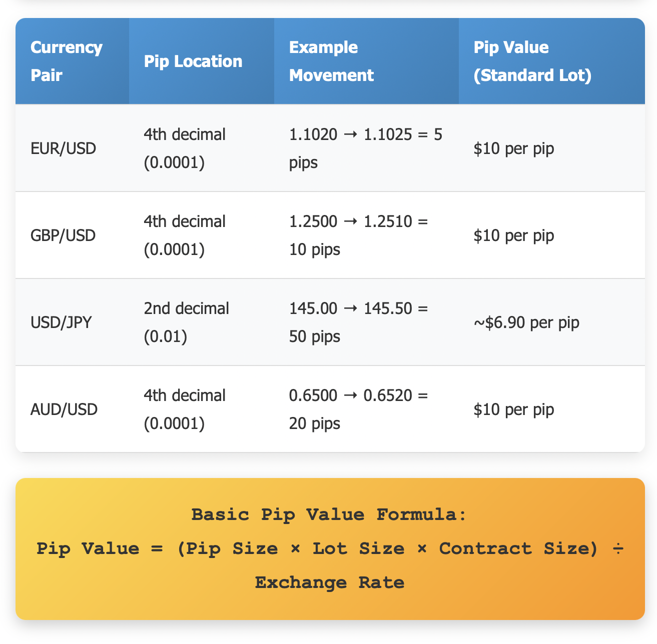
Task: Click the AUD/USD currency pair cell
Action: click(x=72, y=409)
